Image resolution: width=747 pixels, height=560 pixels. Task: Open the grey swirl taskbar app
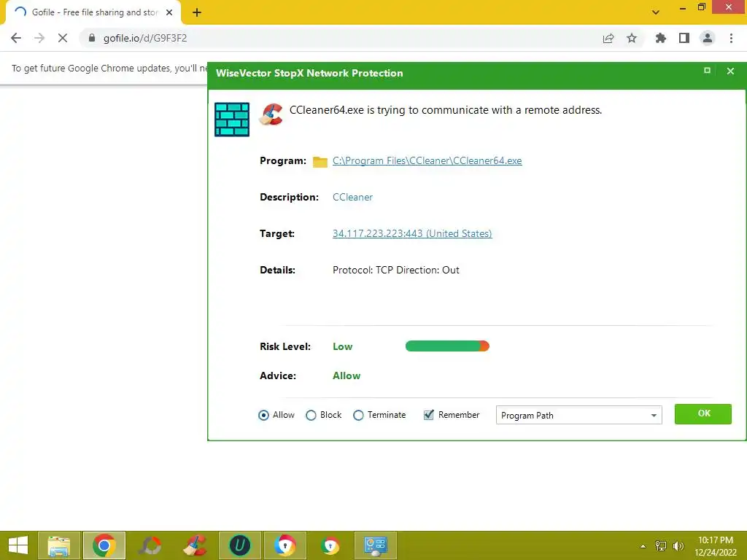click(x=150, y=545)
